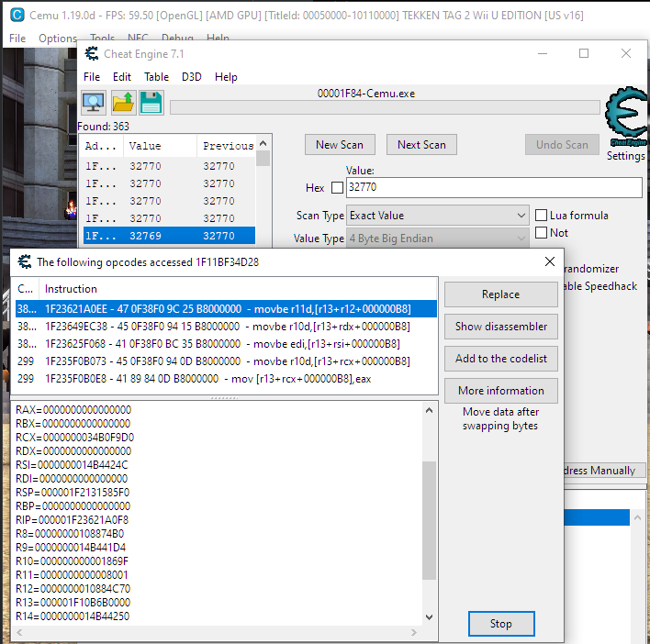This screenshot has height=644, width=650.
Task: Click the Undo Scan button
Action: pos(562,145)
